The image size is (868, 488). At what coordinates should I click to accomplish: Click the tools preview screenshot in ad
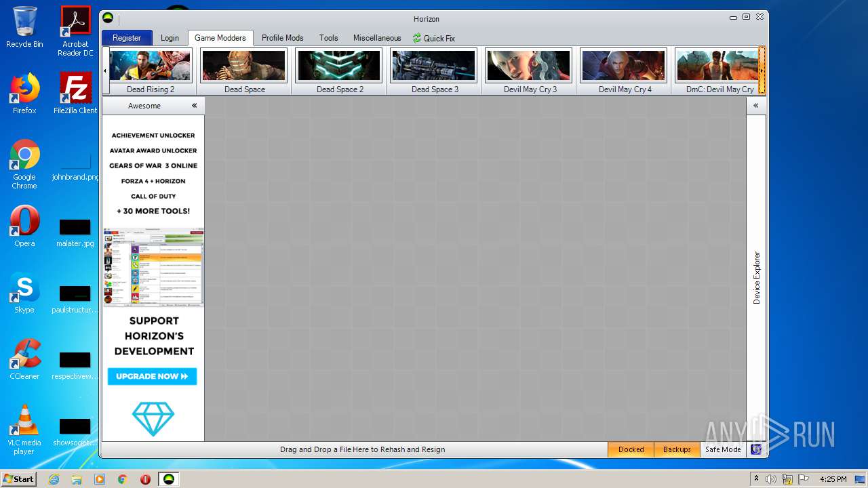click(x=153, y=267)
